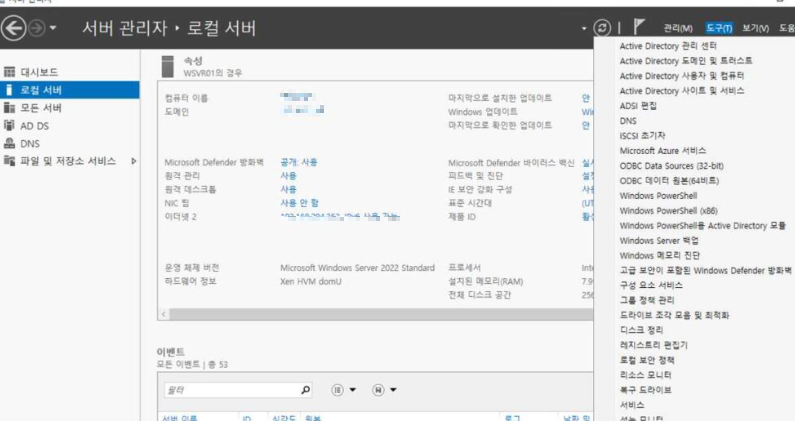Open DNS from the tools menu
Viewport: 795px width, 421px height.
[x=628, y=121]
